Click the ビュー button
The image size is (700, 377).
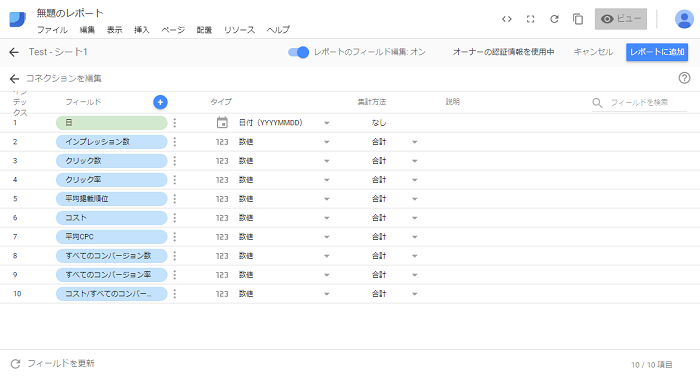point(621,19)
